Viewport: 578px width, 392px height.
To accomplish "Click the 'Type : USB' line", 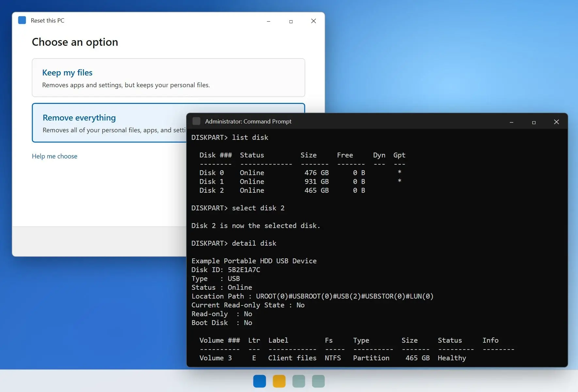I will pos(216,279).
